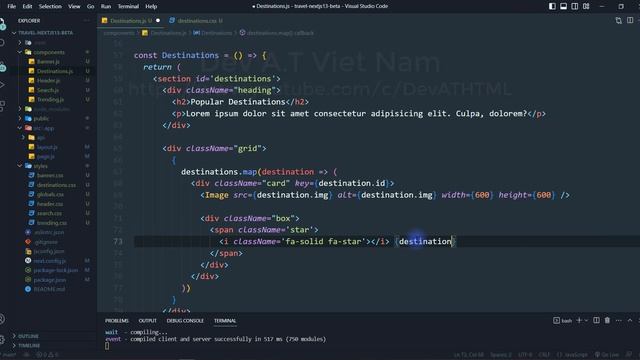This screenshot has height=360, width=640.
Task: Open Run and Debug view in activity bar
Action: [2, 85]
